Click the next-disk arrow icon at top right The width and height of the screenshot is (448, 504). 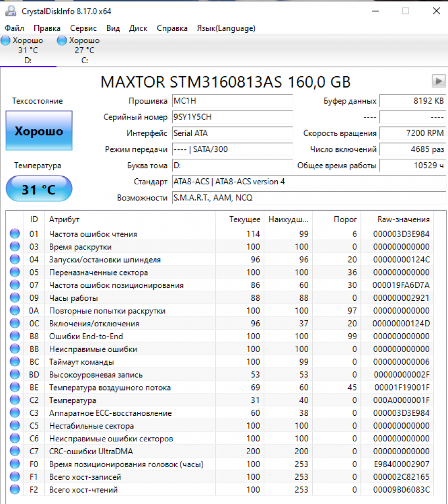click(439, 81)
